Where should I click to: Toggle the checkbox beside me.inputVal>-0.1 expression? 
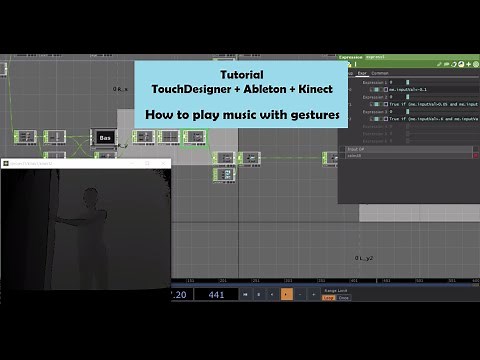point(386,90)
